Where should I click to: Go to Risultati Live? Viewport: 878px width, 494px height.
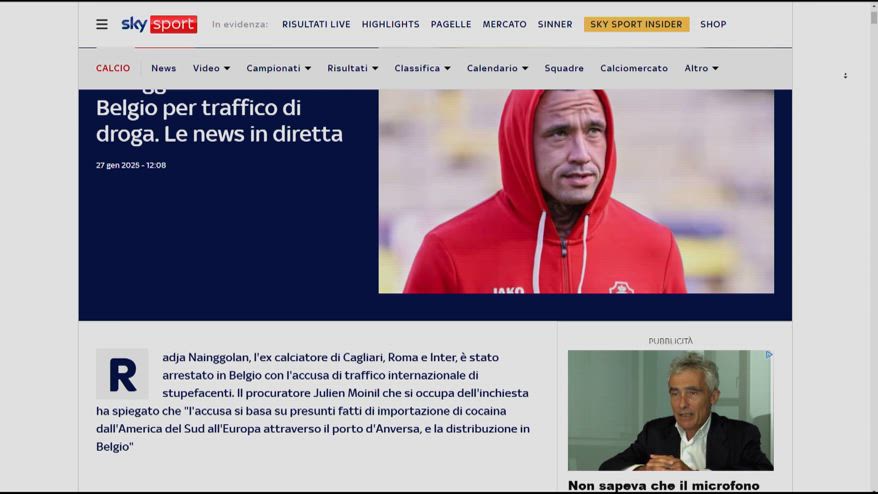pos(316,24)
